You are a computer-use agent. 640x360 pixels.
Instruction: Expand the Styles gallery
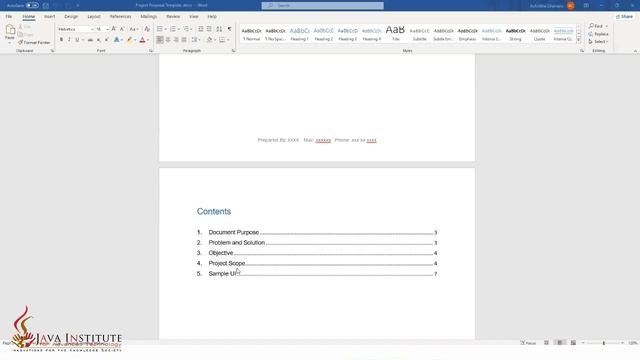point(579,40)
